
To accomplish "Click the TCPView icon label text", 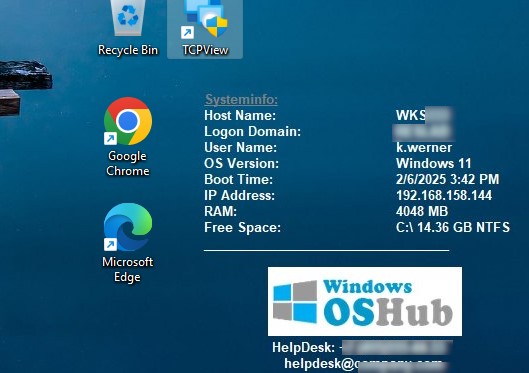I will pos(205,50).
